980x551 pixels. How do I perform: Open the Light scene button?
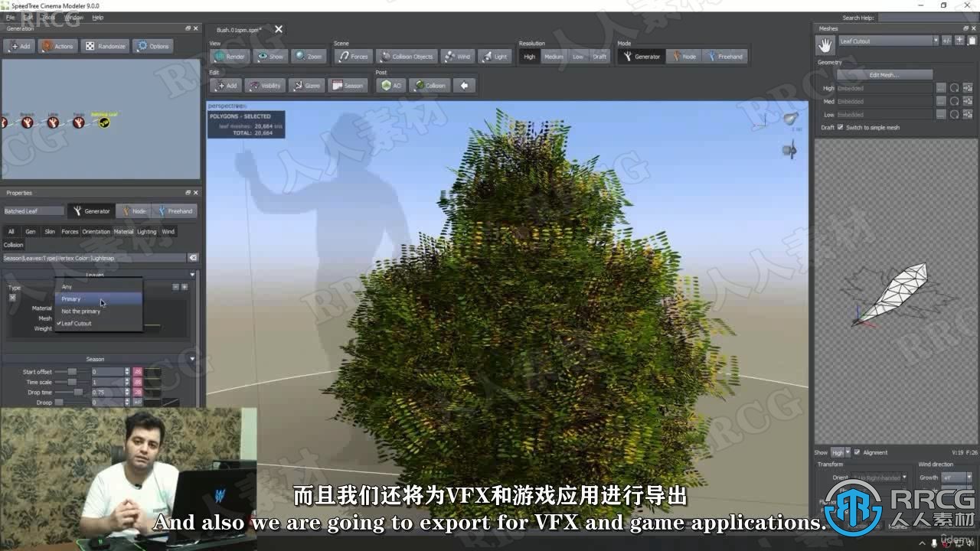click(495, 57)
